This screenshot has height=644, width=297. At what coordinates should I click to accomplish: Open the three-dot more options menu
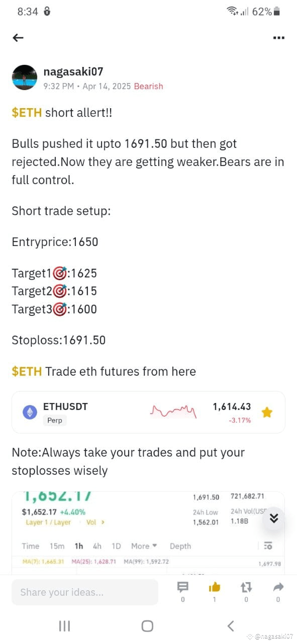[x=278, y=38]
